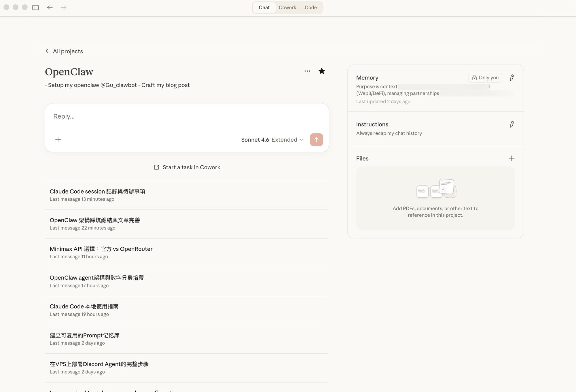Unstar the OpenClaw project
Screen dimensions: 576x392
pos(322,71)
